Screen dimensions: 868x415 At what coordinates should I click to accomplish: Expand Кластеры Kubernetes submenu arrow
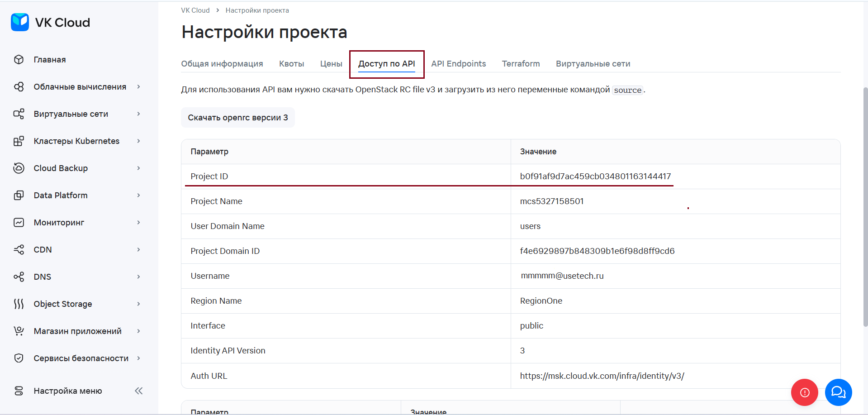(x=139, y=141)
